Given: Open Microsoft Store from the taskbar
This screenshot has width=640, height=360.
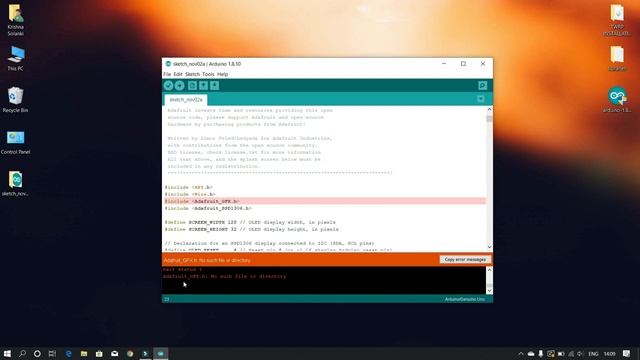Looking at the screenshot, I should coord(99,353).
